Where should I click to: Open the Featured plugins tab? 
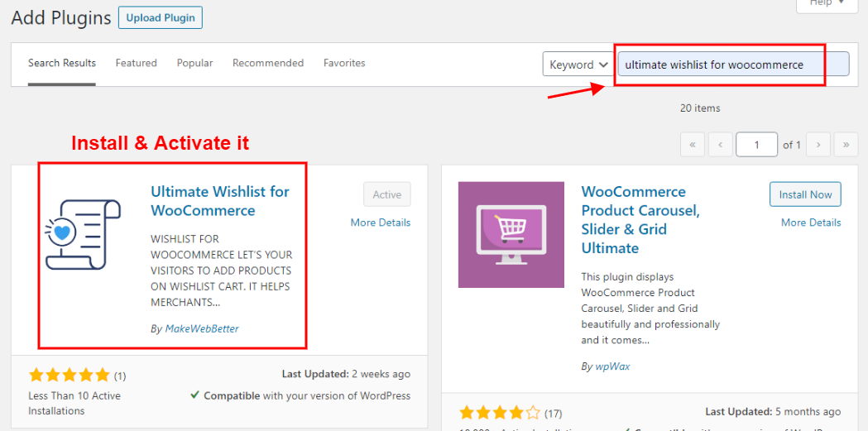(137, 63)
